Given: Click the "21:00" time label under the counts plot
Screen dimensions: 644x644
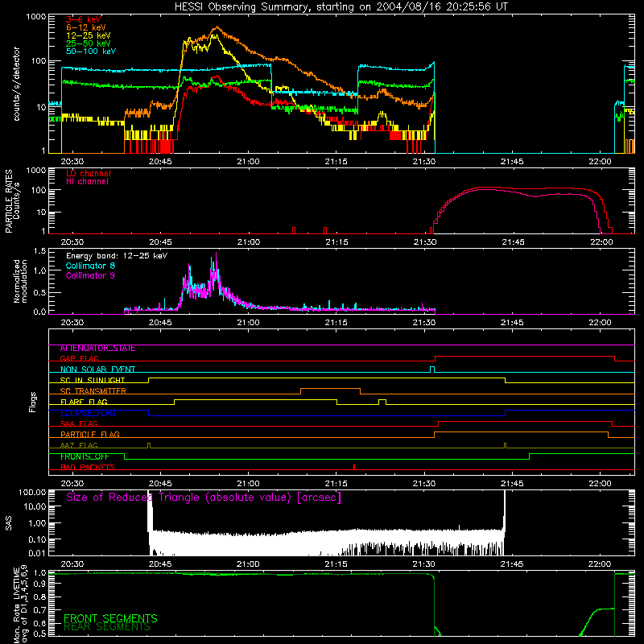Looking at the screenshot, I should (x=248, y=162).
